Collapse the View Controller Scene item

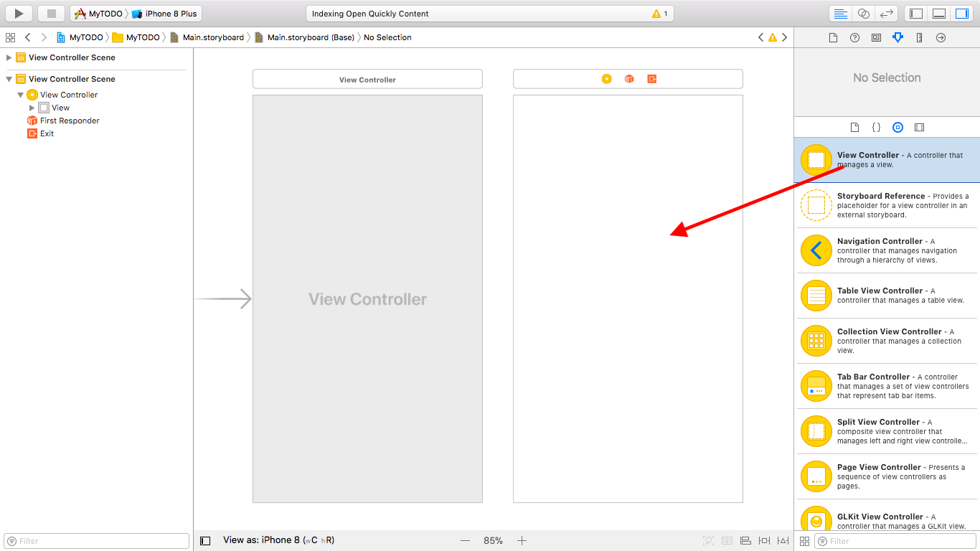tap(10, 78)
